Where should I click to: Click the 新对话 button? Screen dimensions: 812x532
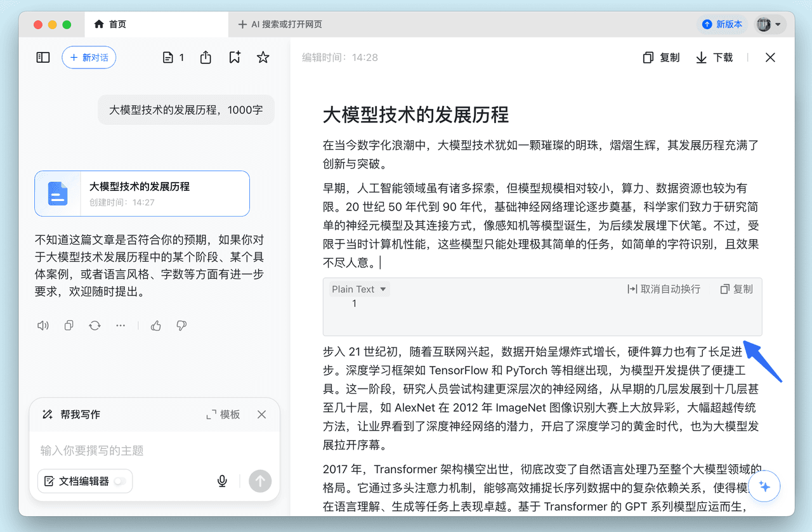click(89, 58)
